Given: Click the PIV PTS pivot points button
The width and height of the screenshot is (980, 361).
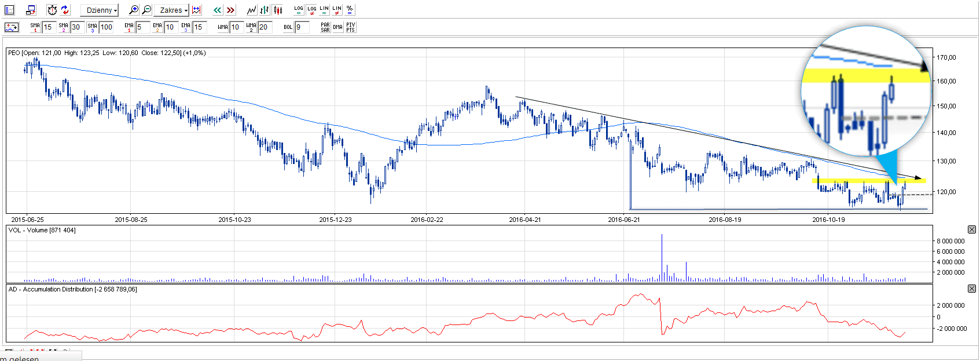Looking at the screenshot, I should [350, 27].
